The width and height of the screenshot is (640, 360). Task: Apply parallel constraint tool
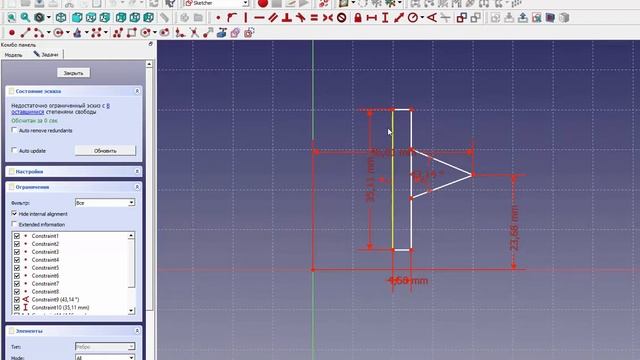click(273, 18)
